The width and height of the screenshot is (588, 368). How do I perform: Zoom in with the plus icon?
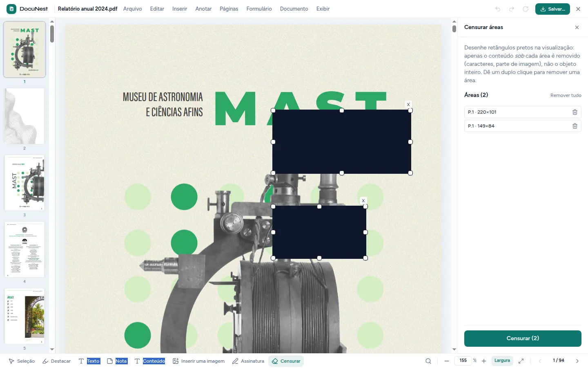(x=484, y=361)
